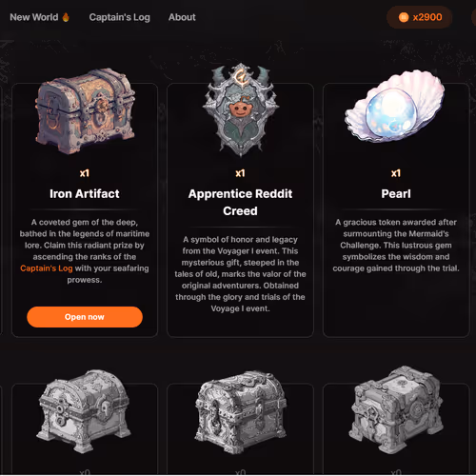Click the Apprentice Reddit Creed badge image

[x=241, y=109]
